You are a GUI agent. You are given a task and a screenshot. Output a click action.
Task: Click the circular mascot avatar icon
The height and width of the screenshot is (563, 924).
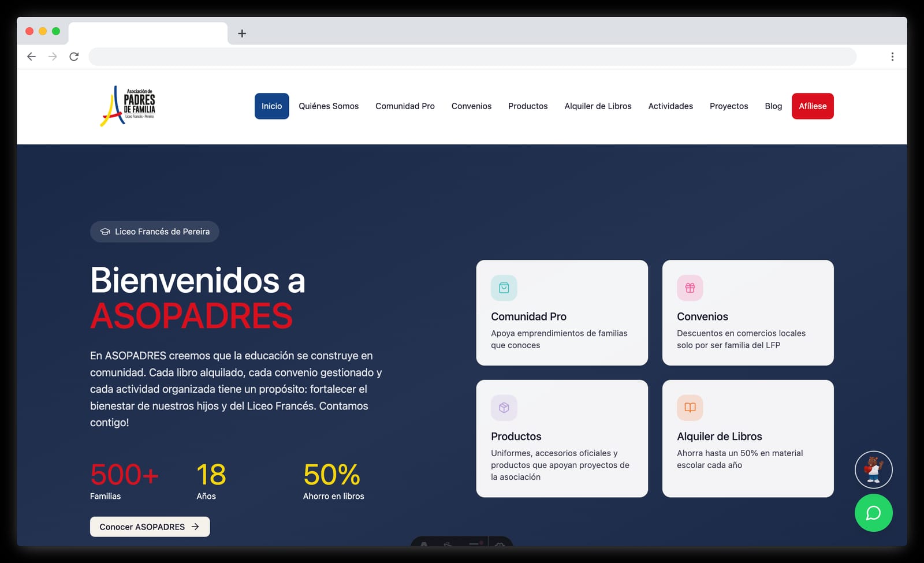click(874, 469)
